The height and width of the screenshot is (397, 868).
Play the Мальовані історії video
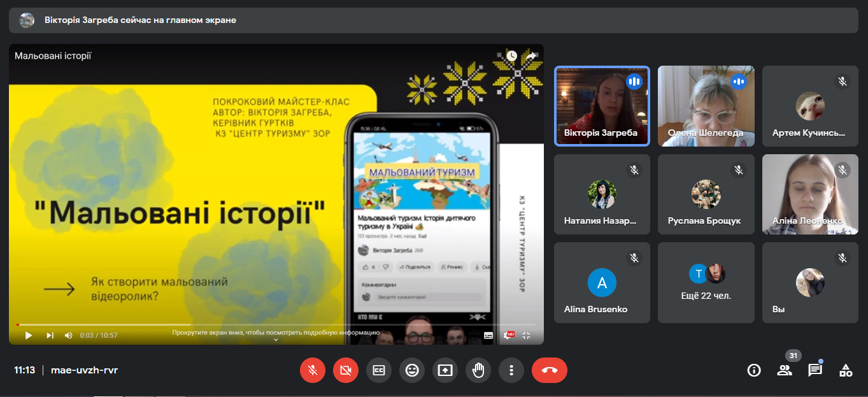pos(28,335)
